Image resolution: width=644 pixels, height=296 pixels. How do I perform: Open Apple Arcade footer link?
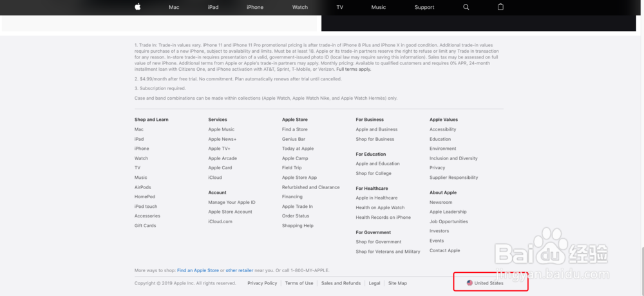pos(223,158)
